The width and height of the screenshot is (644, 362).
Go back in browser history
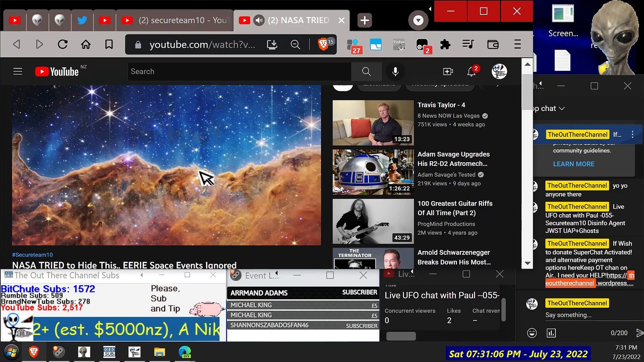coord(17,44)
